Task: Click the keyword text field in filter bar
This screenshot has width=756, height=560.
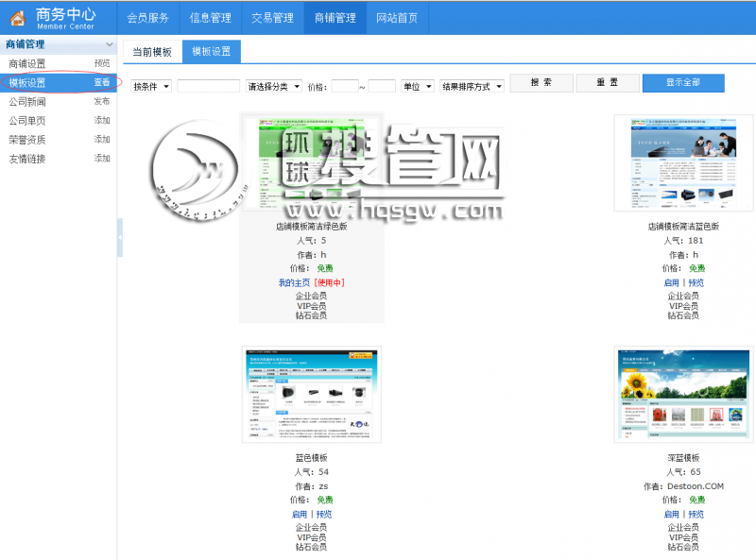Action: [208, 86]
